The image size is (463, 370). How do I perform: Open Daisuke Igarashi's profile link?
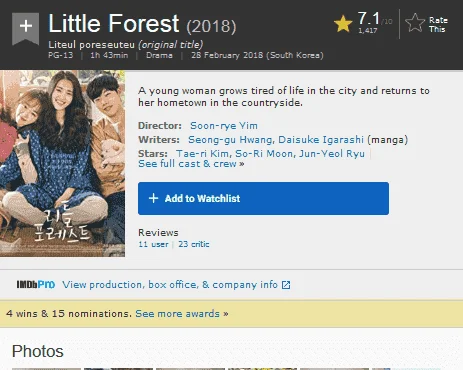tap(321, 139)
